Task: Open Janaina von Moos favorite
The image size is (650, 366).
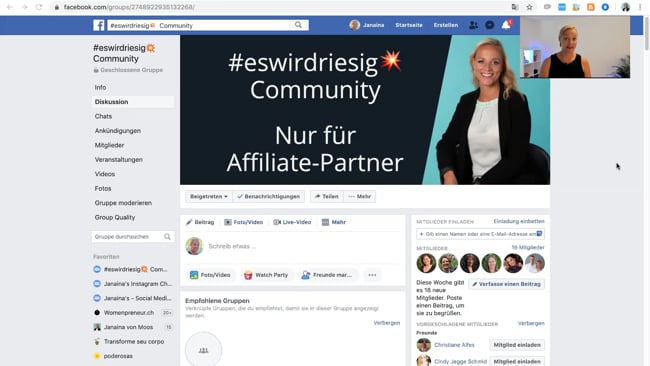Action: [x=128, y=327]
